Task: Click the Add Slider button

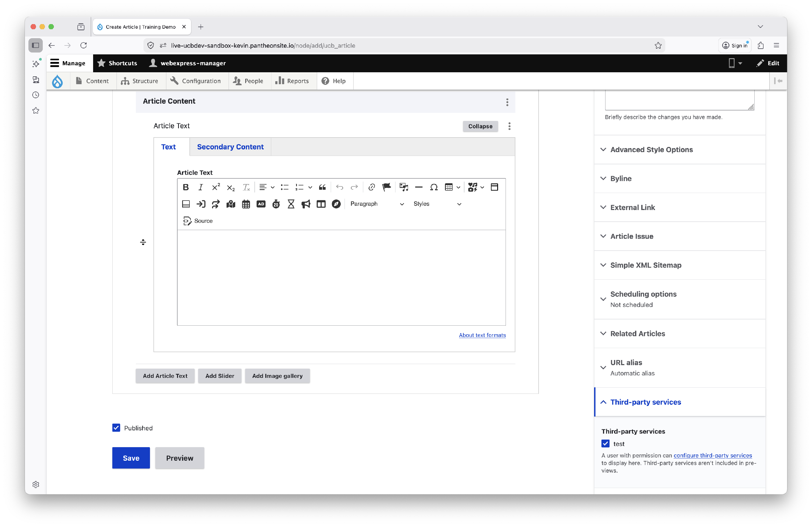Action: point(220,375)
